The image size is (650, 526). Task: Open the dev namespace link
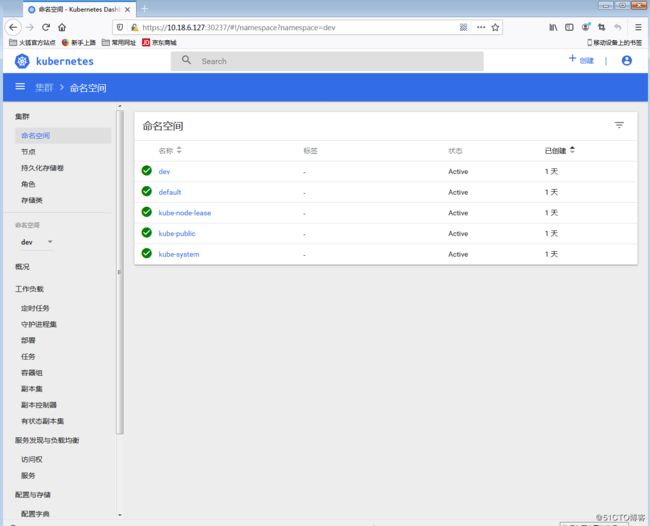pyautogui.click(x=164, y=172)
